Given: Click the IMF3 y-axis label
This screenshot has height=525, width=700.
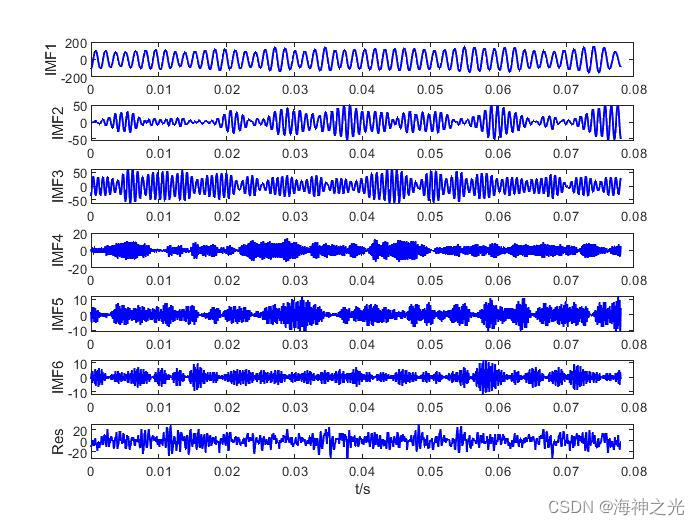Looking at the screenshot, I should coord(58,186).
